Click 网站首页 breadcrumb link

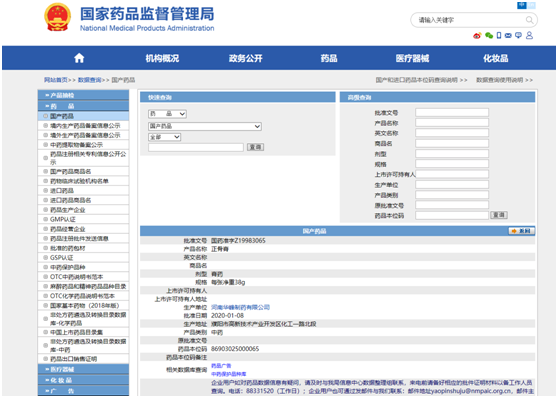coord(56,80)
